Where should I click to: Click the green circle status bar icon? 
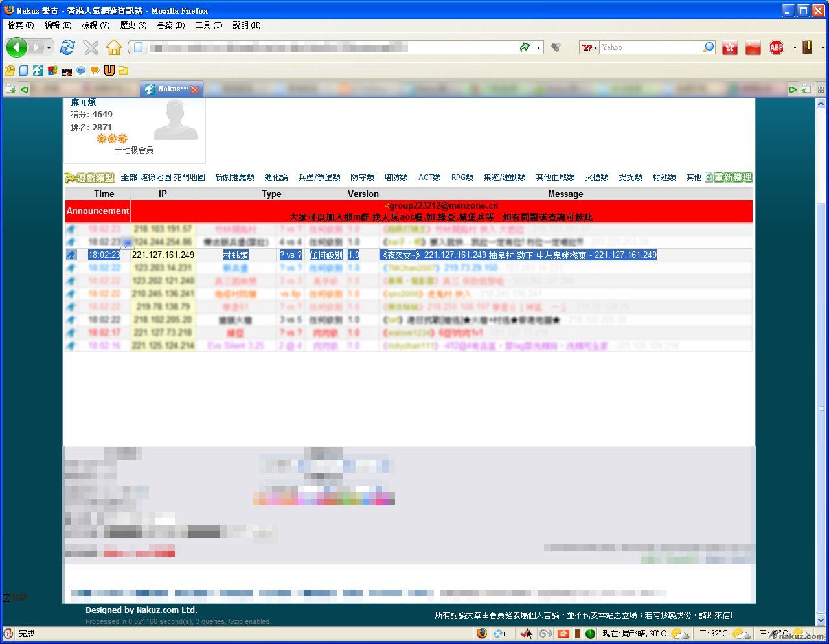point(590,634)
